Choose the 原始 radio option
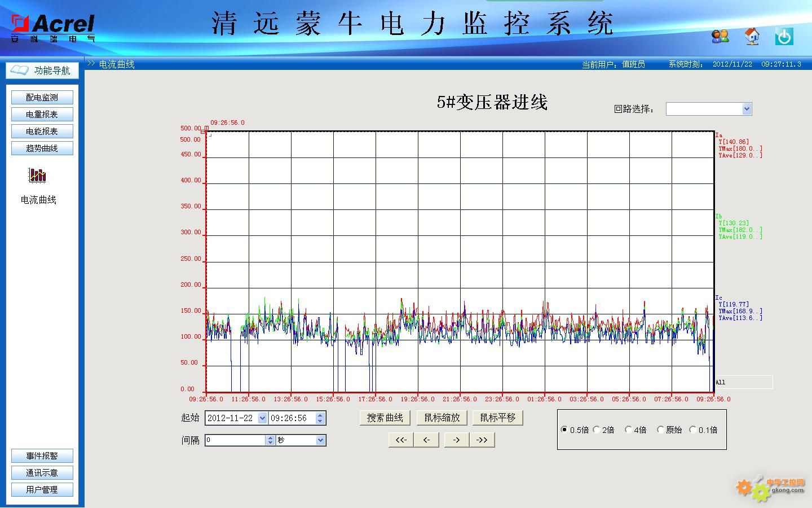812x508 pixels. coord(660,430)
